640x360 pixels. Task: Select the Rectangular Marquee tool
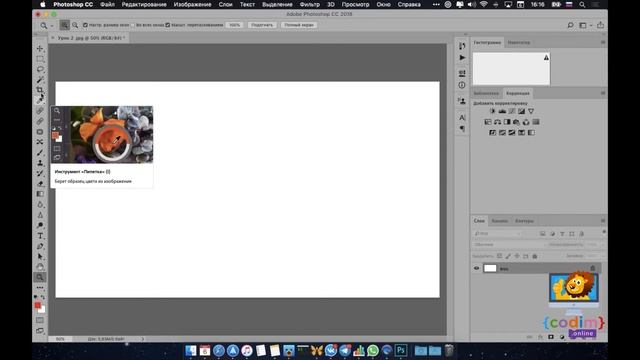point(40,59)
